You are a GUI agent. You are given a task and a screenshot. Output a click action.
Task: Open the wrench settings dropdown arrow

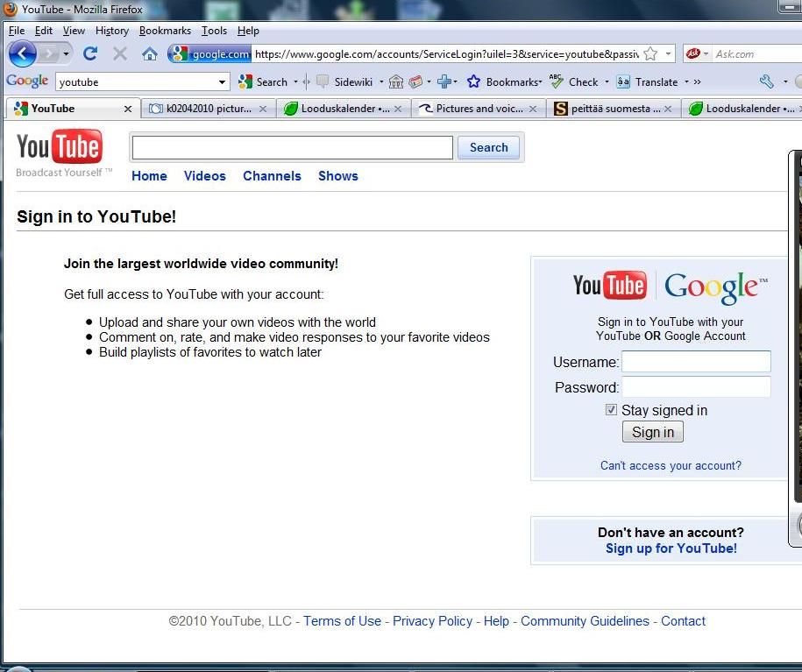tap(785, 81)
